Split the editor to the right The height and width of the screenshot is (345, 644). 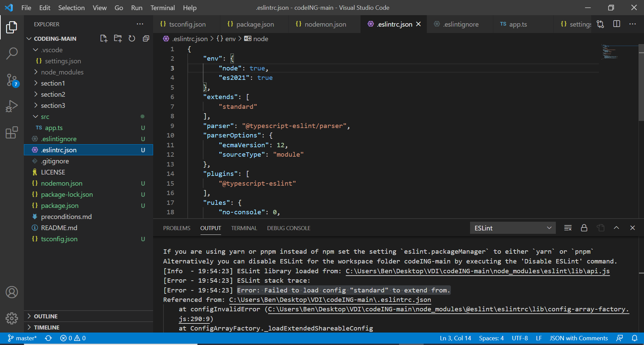point(616,24)
